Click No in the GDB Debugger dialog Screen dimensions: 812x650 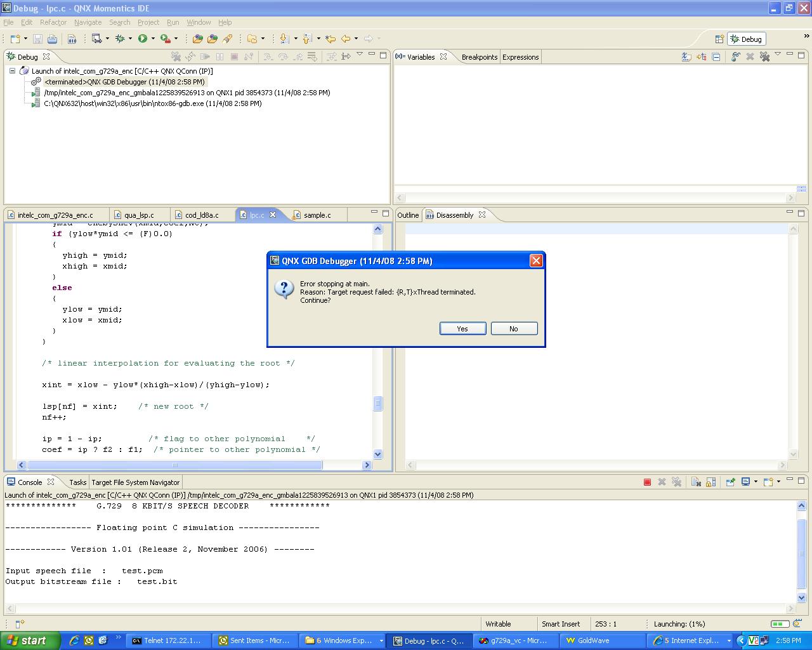[x=514, y=329]
